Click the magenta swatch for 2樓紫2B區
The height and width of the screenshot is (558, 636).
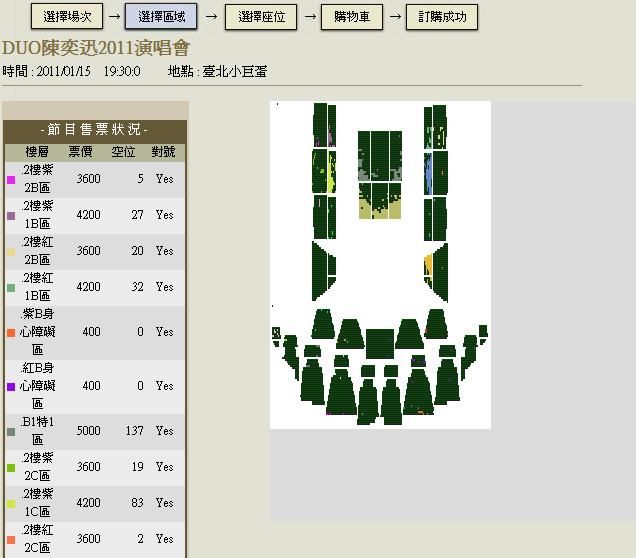(11, 180)
